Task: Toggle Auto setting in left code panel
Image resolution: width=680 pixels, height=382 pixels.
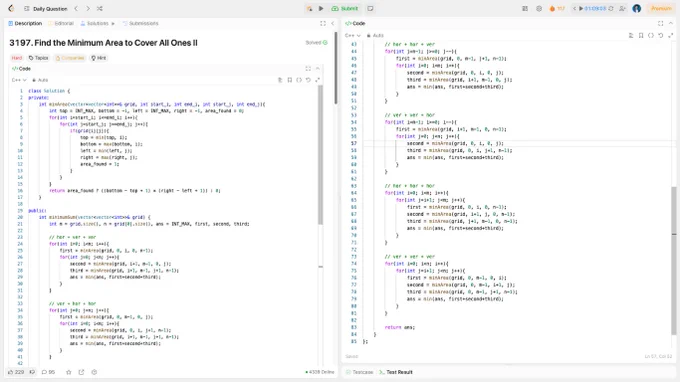Action: [40, 80]
